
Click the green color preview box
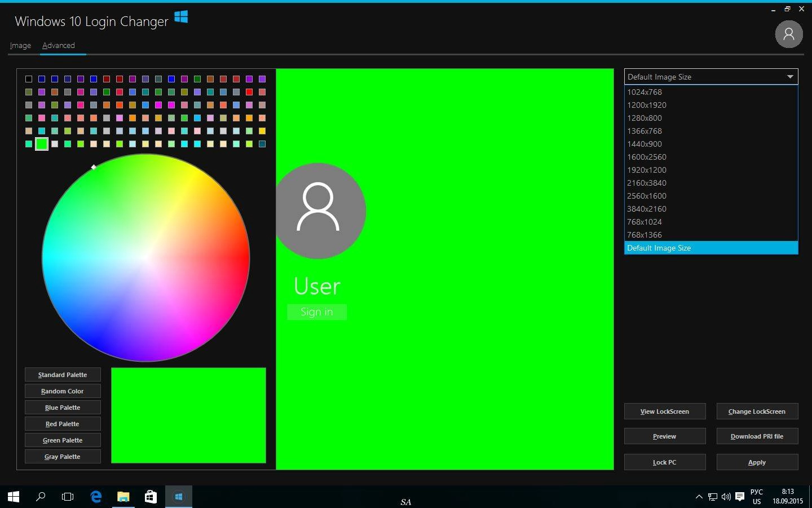pos(188,415)
